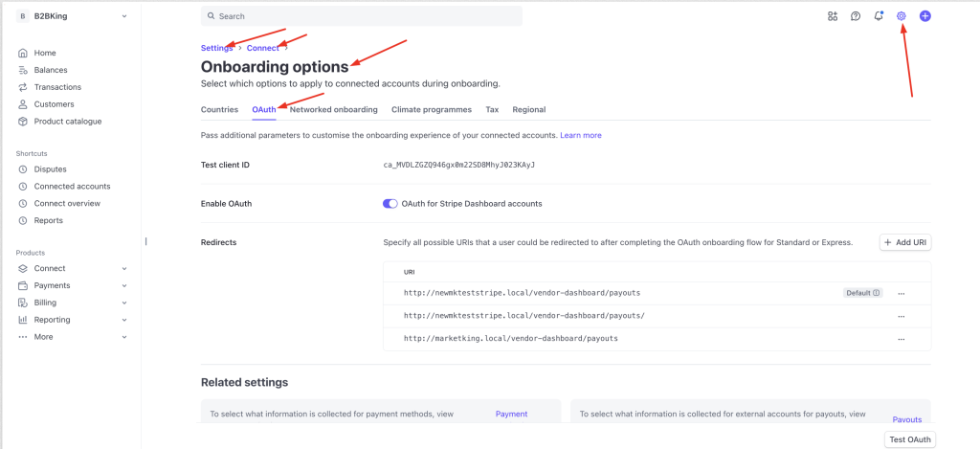
Task: Click the blue plus create button
Action: pyautogui.click(x=924, y=16)
